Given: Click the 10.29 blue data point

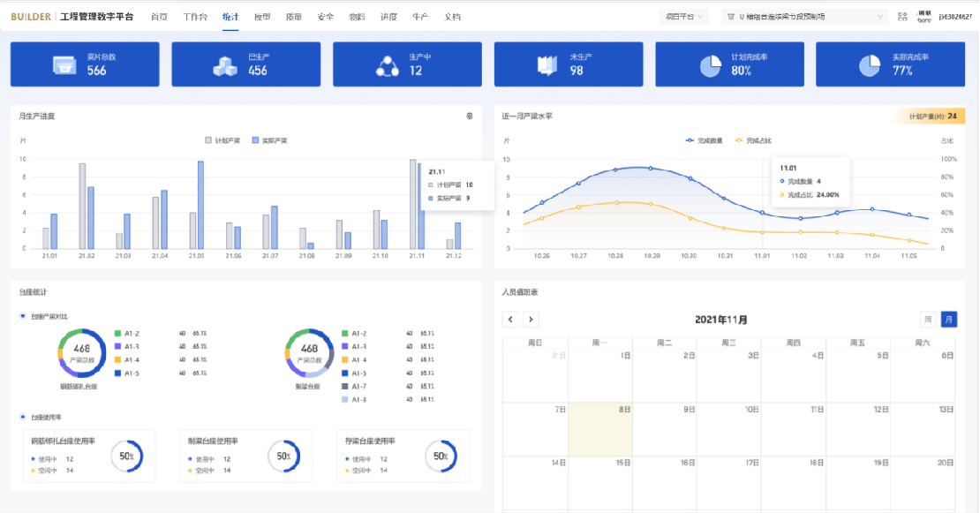Looking at the screenshot, I should click(651, 169).
